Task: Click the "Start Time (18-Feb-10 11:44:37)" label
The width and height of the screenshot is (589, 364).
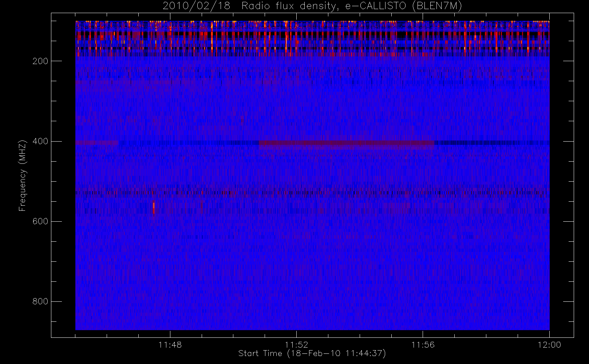Action: click(x=312, y=353)
